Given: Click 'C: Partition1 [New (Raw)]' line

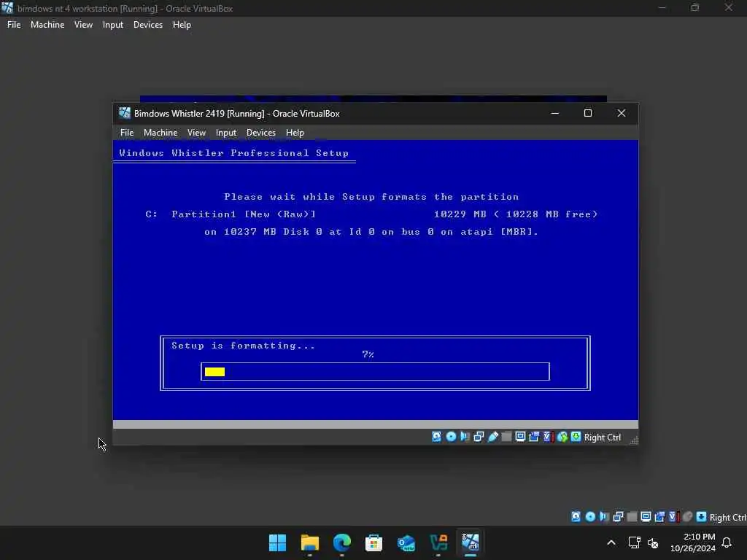Looking at the screenshot, I should (x=231, y=214).
